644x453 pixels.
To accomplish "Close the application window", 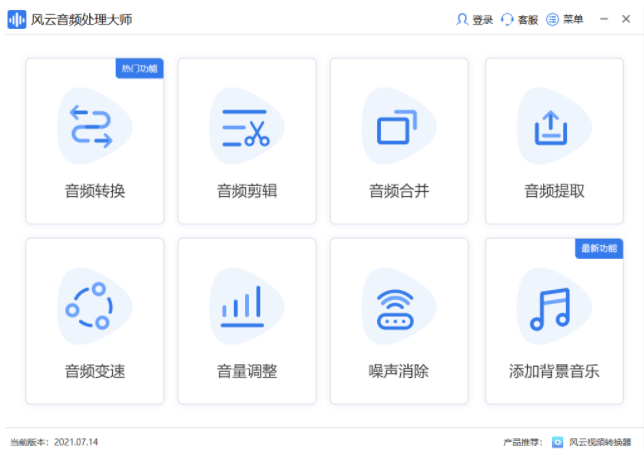I will (x=626, y=19).
